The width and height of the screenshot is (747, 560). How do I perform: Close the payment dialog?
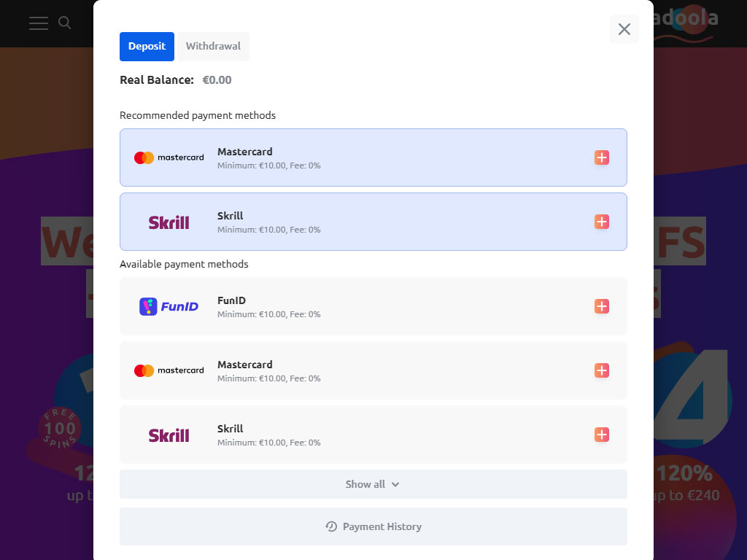point(624,29)
